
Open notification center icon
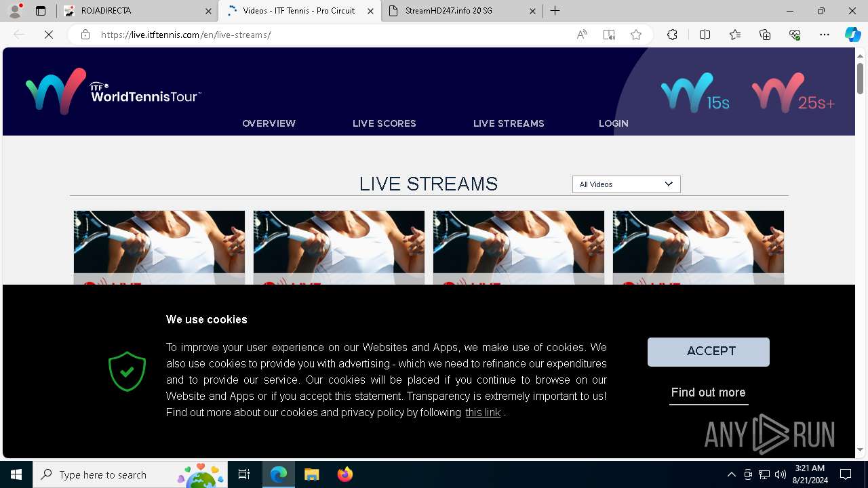[x=846, y=474]
